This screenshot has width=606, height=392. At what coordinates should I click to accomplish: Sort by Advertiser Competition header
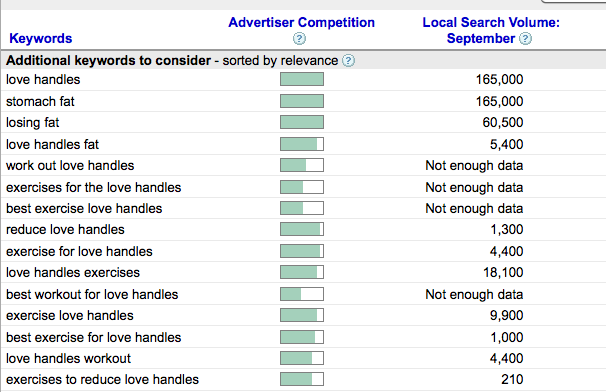click(x=301, y=22)
